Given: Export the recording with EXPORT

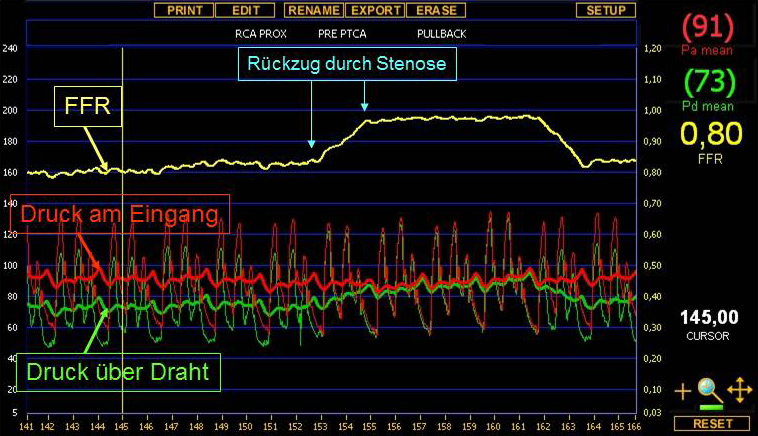Looking at the screenshot, I should click(x=375, y=10).
